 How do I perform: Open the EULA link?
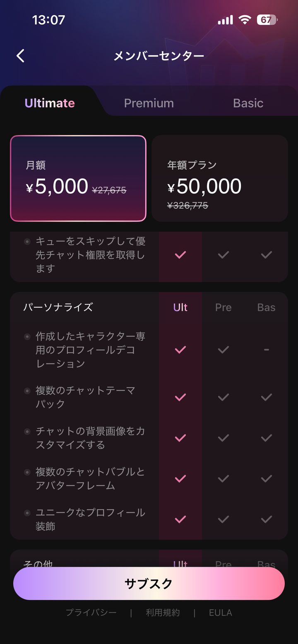pos(221,613)
